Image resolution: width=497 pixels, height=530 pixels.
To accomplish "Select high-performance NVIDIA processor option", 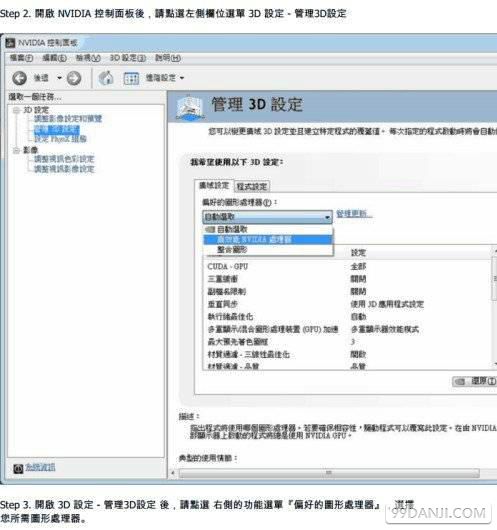I will click(268, 239).
